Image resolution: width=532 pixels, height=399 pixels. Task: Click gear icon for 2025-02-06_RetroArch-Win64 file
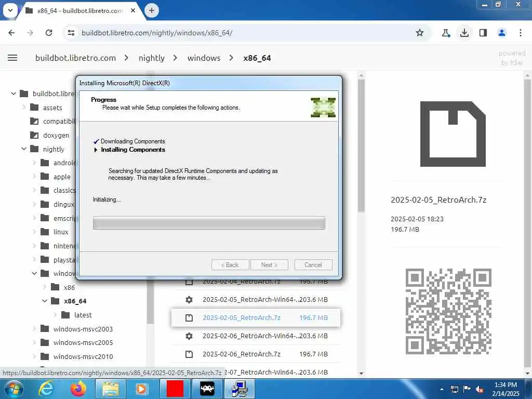pos(189,336)
